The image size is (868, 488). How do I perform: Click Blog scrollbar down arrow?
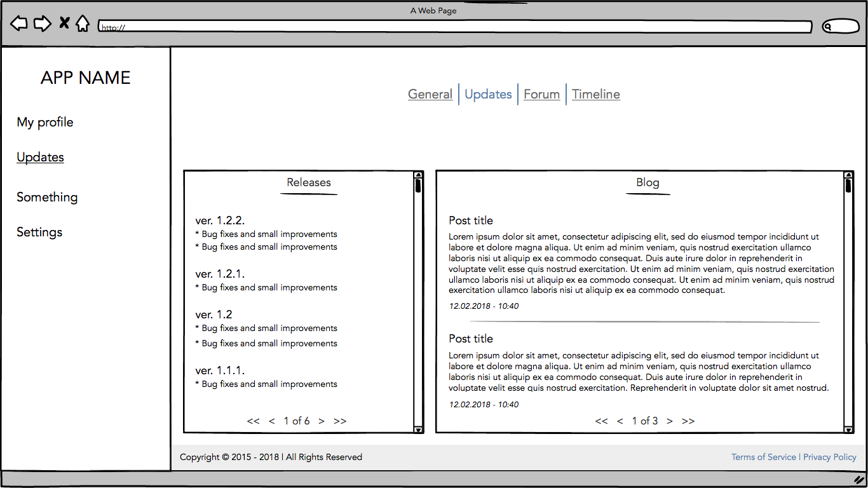pyautogui.click(x=848, y=430)
